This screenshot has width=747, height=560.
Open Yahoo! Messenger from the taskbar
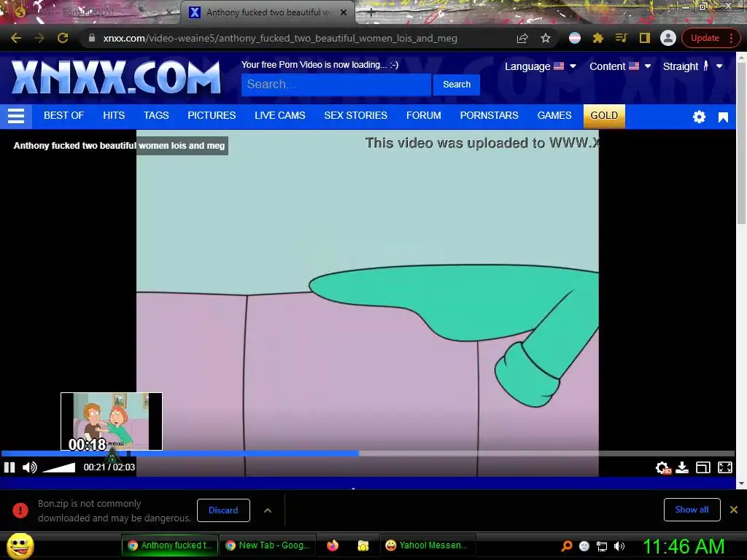426,545
